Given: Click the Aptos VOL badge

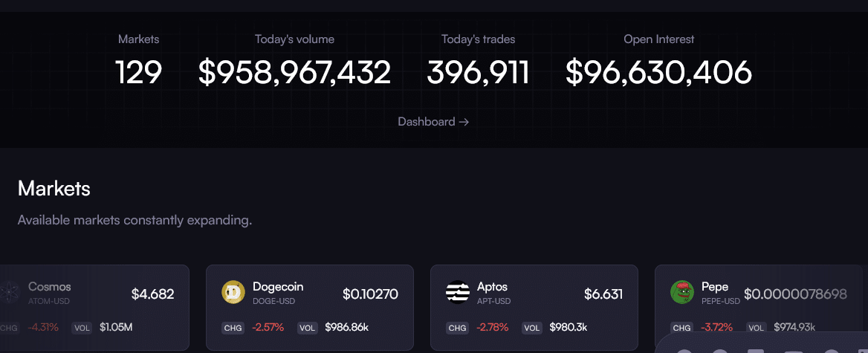Looking at the screenshot, I should coord(532,327).
